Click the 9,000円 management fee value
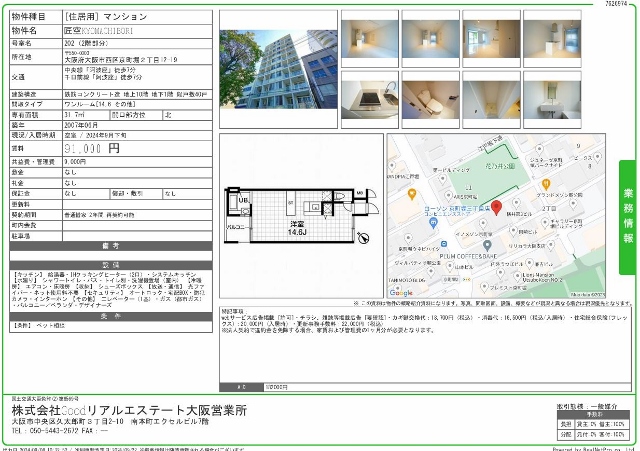The width and height of the screenshot is (640, 451). point(75,162)
